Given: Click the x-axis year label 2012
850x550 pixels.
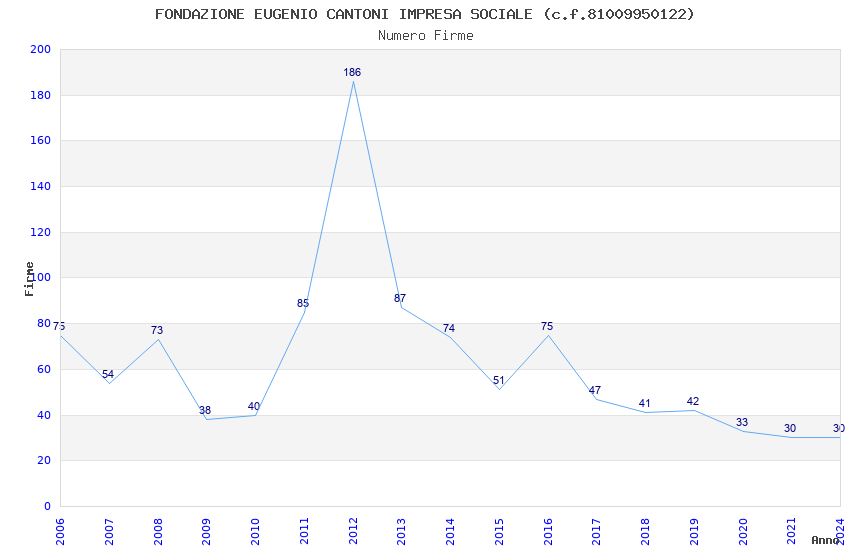Looking at the screenshot, I should 352,532.
